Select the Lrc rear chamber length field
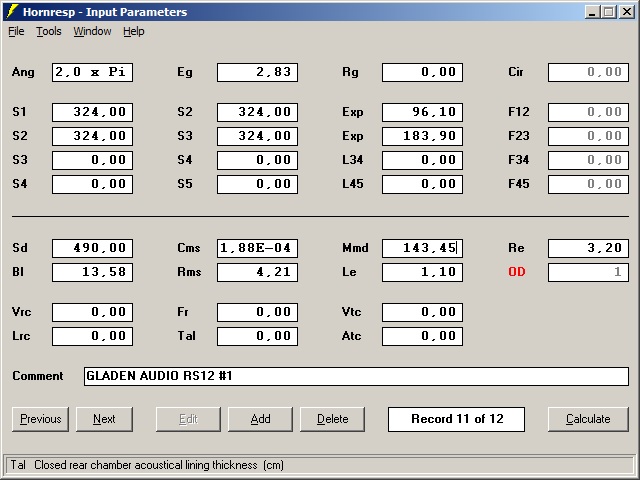The image size is (640, 480). (x=92, y=336)
